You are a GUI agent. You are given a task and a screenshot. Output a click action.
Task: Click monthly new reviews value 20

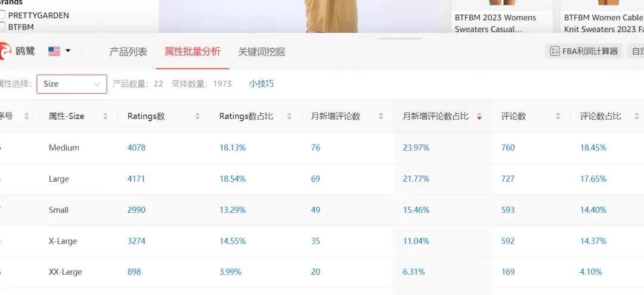pyautogui.click(x=315, y=272)
